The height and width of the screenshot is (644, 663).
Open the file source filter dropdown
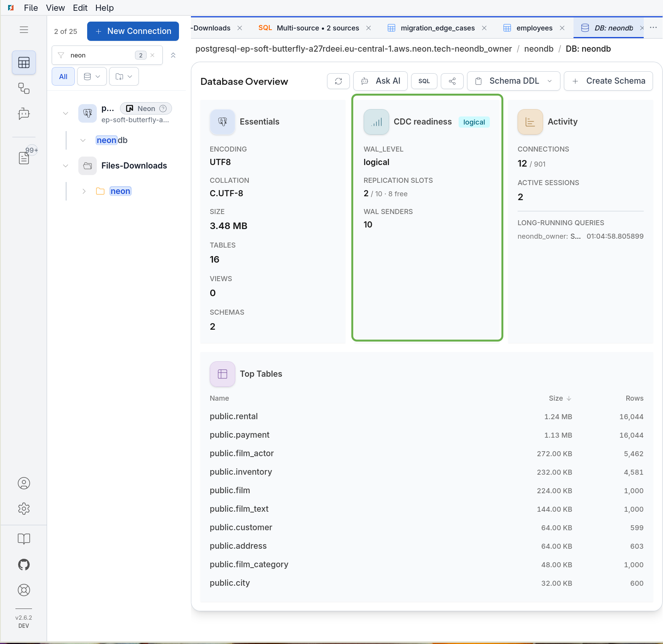(124, 76)
